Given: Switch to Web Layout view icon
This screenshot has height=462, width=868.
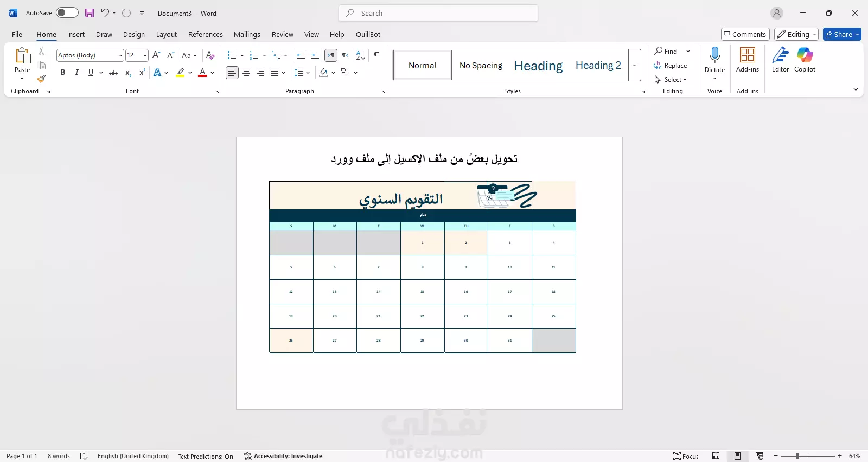Looking at the screenshot, I should 759,456.
